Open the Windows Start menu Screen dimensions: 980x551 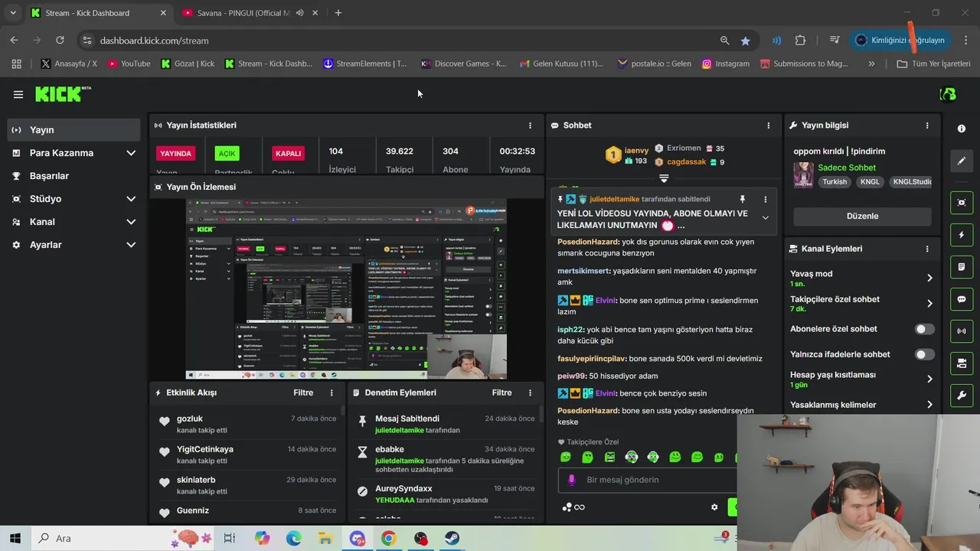click(x=15, y=538)
